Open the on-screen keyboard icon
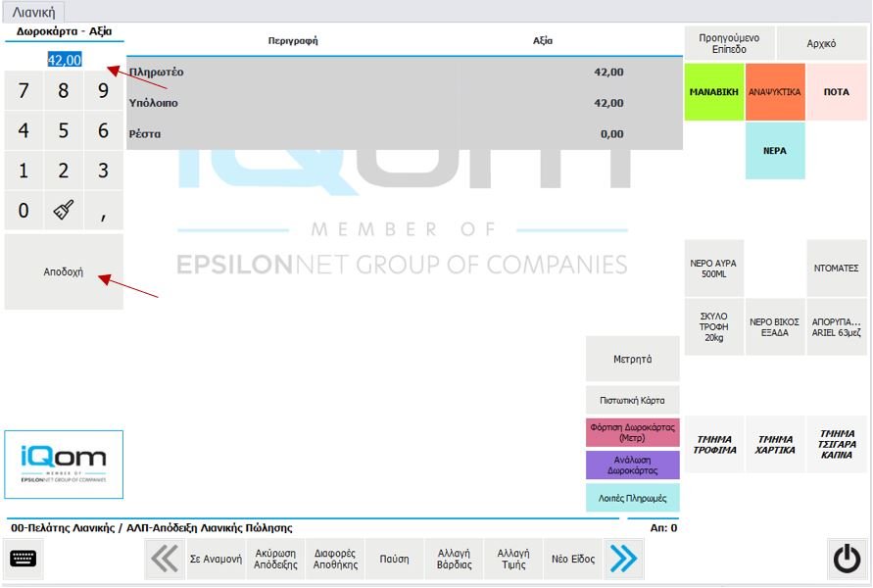The height and width of the screenshot is (588, 873). point(24,559)
